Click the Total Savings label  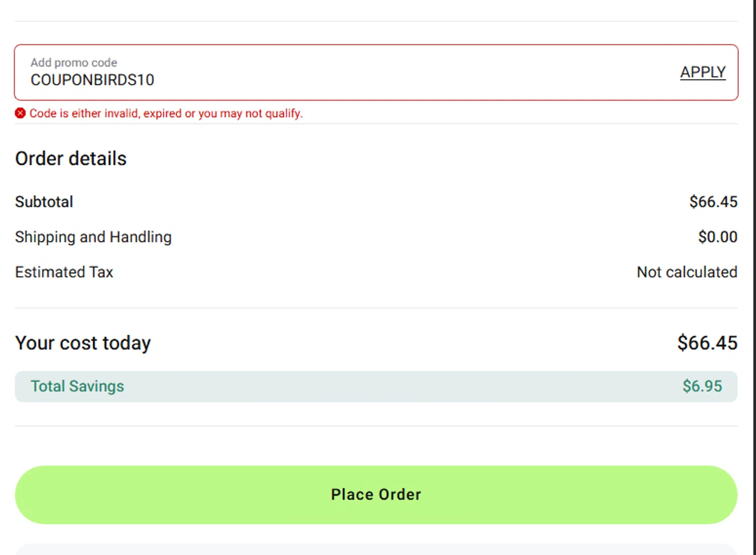[x=77, y=387]
